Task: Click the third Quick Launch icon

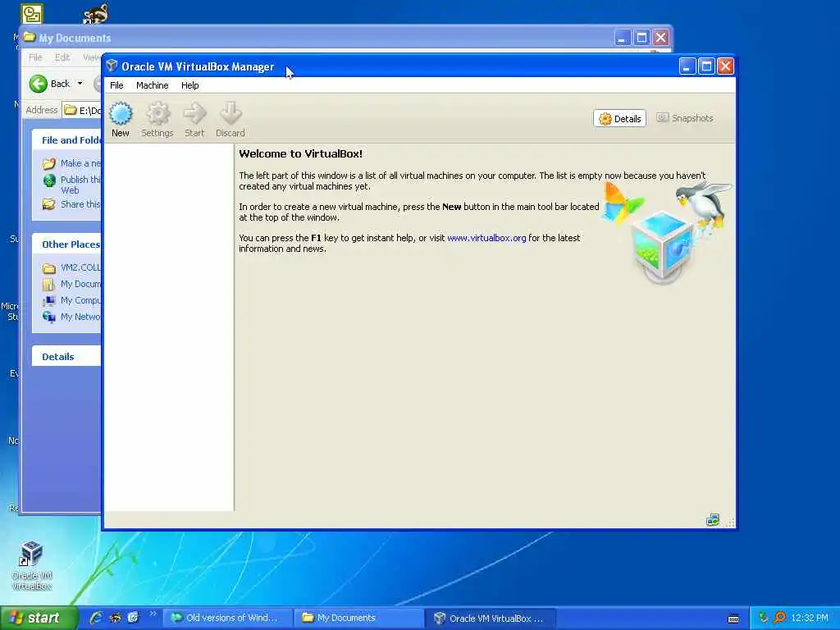Action: 134,618
